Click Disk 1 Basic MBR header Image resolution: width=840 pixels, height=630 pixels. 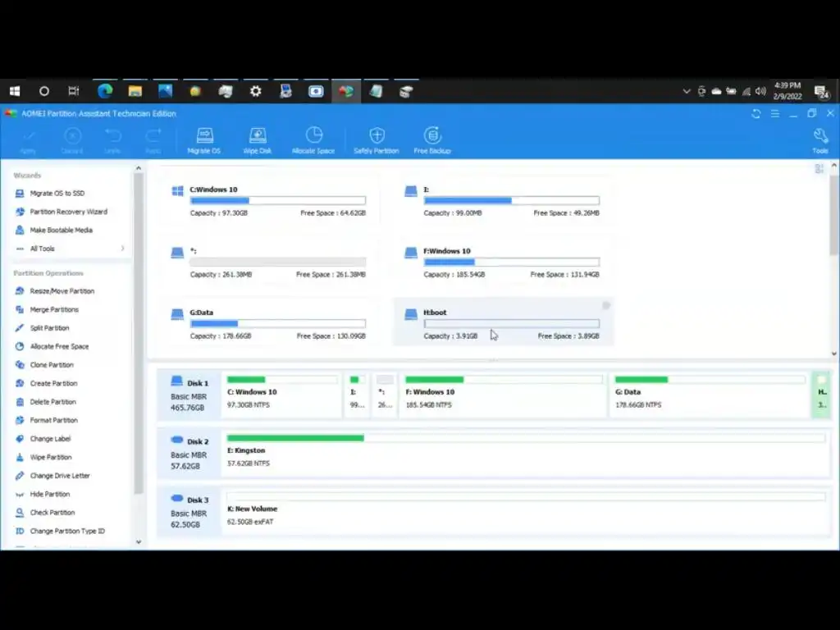pos(189,395)
